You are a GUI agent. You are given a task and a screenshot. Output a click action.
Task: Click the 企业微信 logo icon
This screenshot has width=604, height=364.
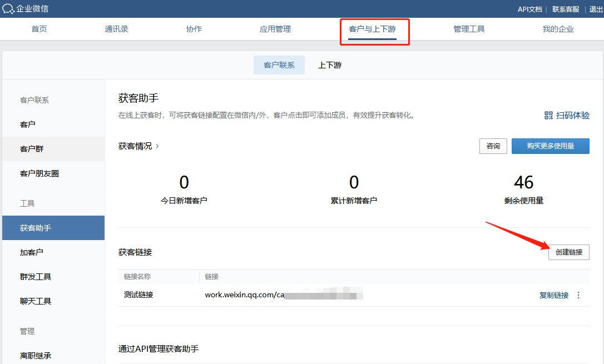pyautogui.click(x=9, y=9)
